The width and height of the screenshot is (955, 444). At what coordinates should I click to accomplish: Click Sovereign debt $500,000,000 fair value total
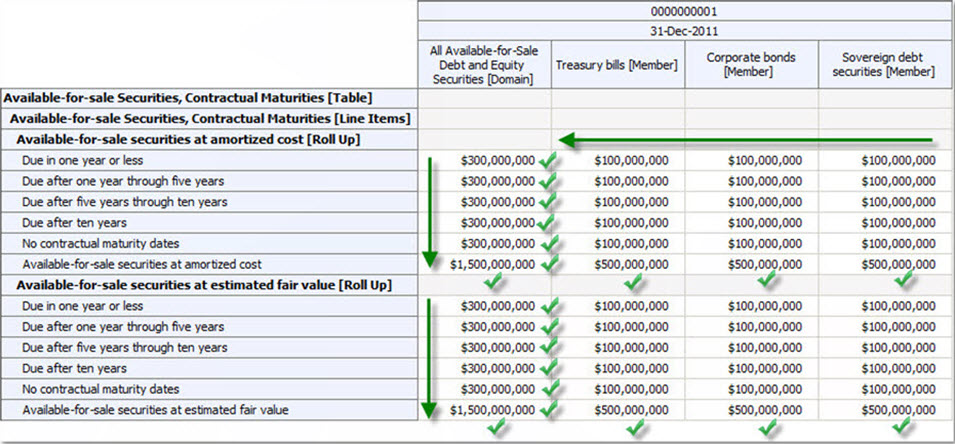(884, 410)
